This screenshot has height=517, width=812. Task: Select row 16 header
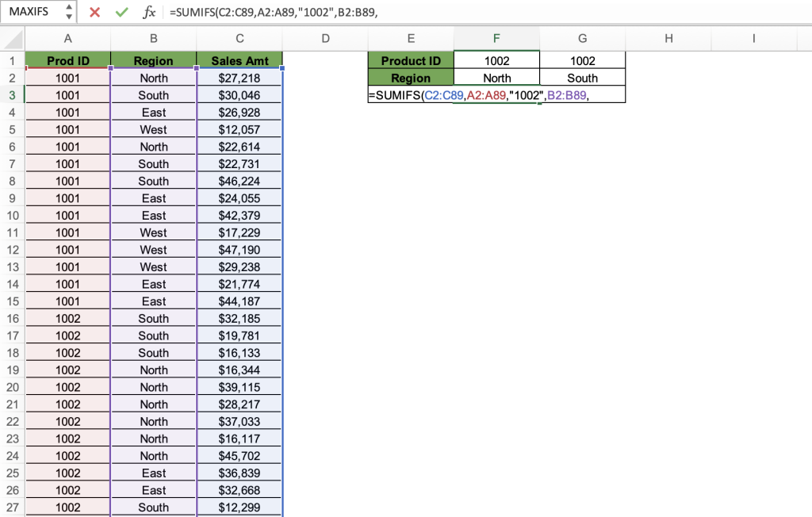[x=12, y=318]
